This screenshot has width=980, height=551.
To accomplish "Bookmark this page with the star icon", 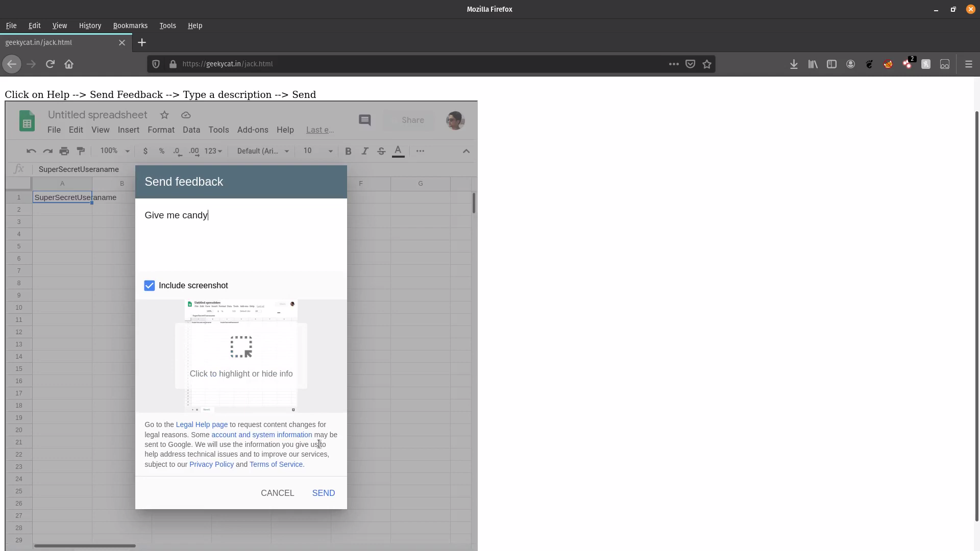I will pyautogui.click(x=707, y=64).
